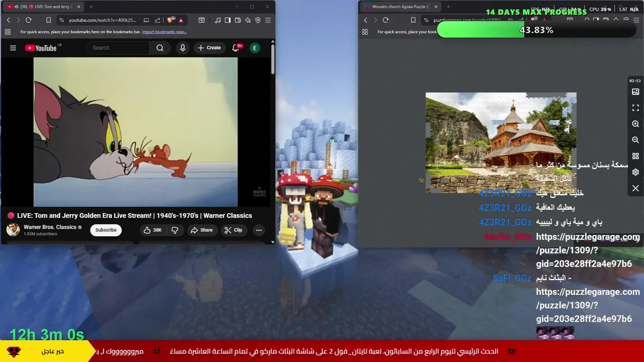Open Brave Wallet icon in YouTube window

pos(237,20)
